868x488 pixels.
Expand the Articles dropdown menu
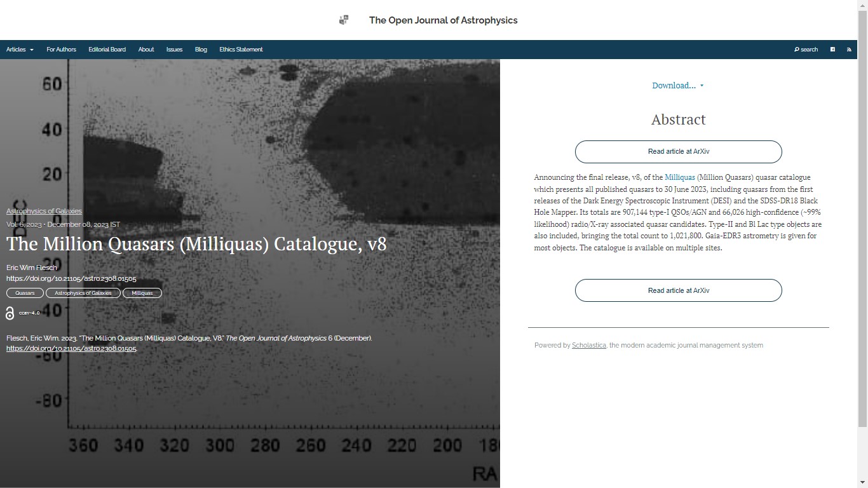[x=20, y=50]
